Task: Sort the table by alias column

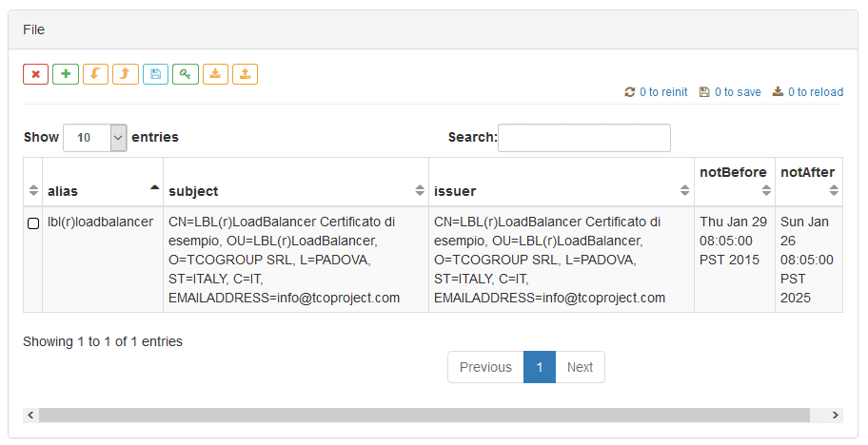Action: [x=103, y=182]
